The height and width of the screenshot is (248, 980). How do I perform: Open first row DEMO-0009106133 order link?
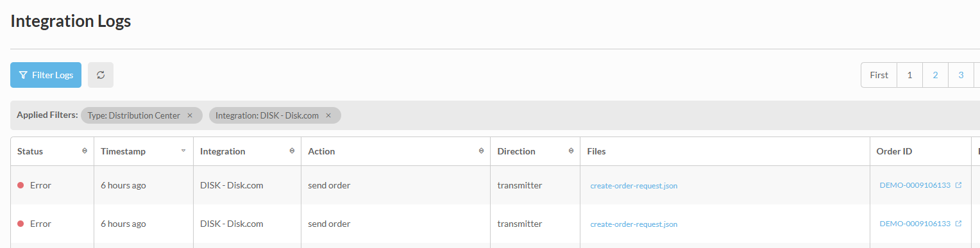pyautogui.click(x=915, y=185)
